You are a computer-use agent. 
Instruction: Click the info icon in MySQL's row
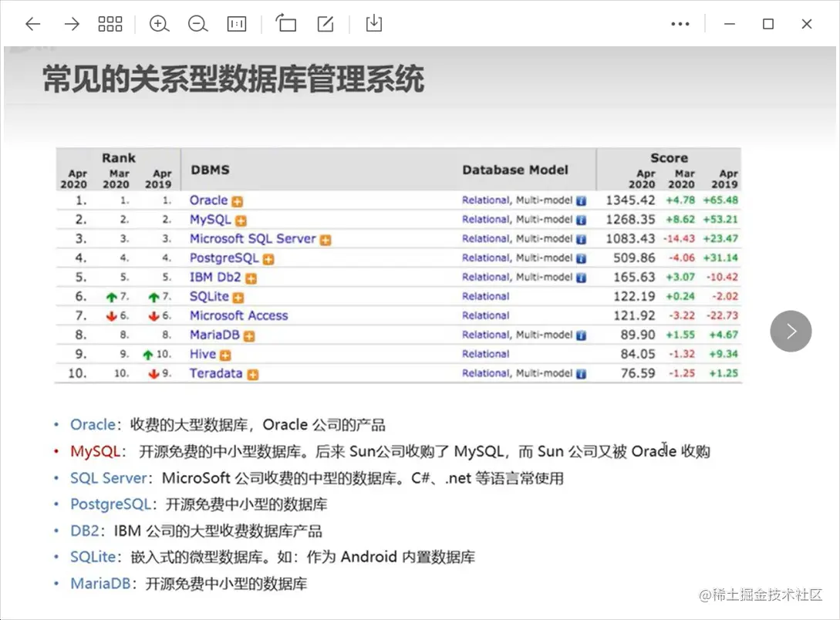pyautogui.click(x=582, y=221)
